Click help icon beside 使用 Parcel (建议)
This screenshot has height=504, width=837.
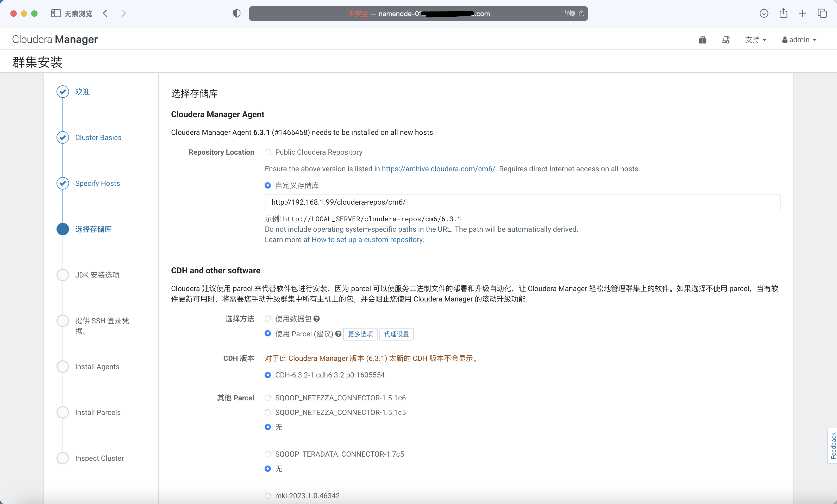(338, 334)
